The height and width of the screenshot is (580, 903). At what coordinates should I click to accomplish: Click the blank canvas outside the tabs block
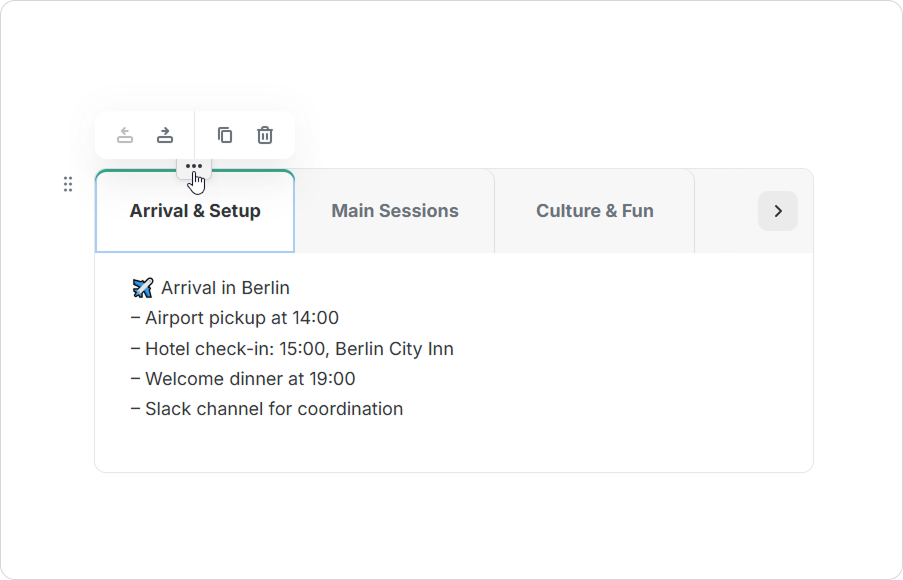coord(454,524)
